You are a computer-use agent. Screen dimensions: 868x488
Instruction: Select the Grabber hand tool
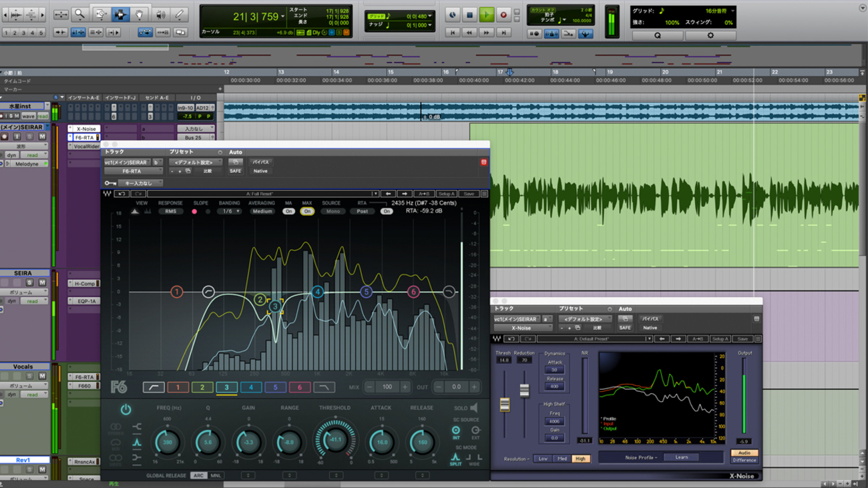coord(140,14)
